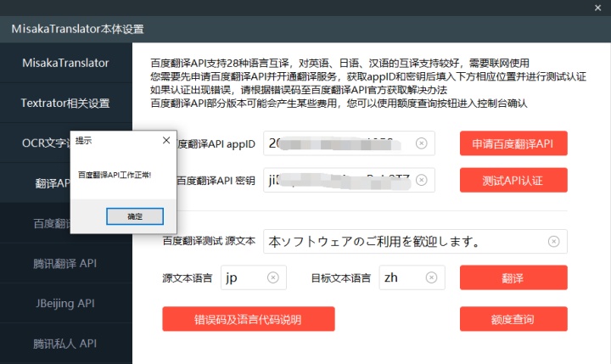
Task: Confirm the popup with 确定 button
Action: [x=135, y=216]
